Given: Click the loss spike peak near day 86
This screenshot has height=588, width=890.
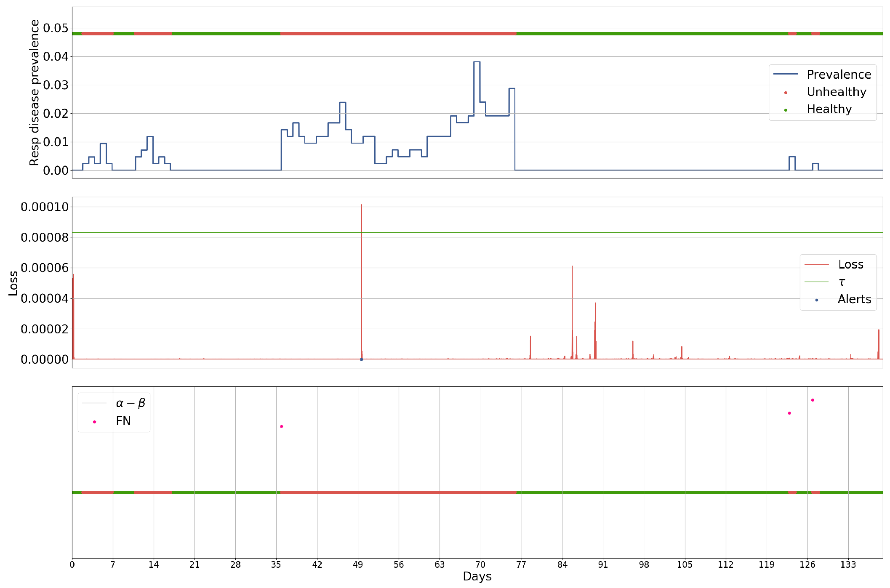Looking at the screenshot, I should [572, 266].
